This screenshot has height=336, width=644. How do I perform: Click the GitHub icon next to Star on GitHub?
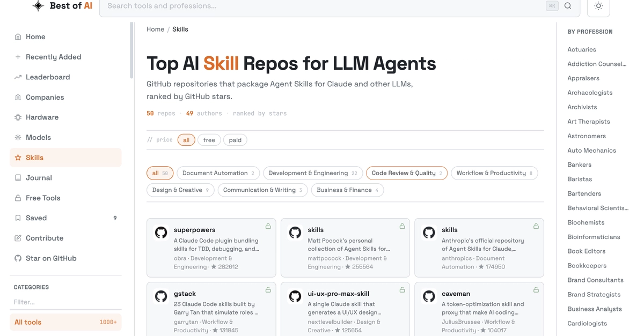pyautogui.click(x=18, y=258)
